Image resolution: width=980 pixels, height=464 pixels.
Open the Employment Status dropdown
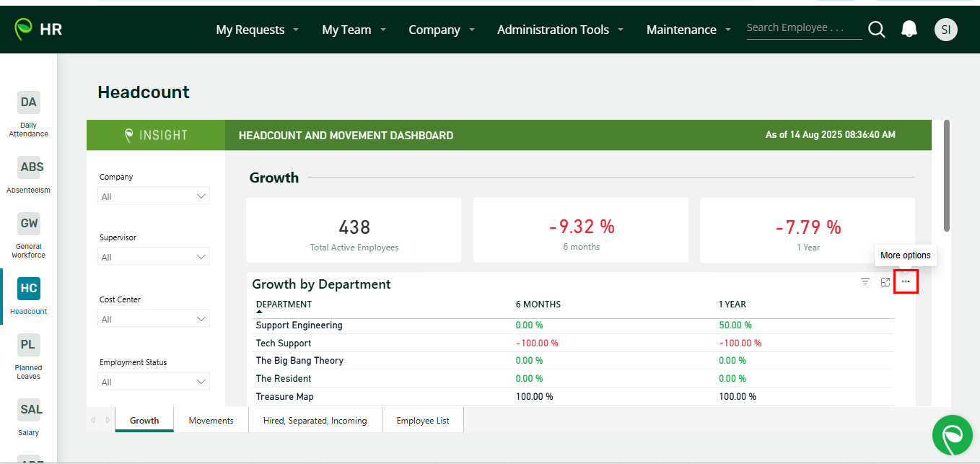[154, 382]
